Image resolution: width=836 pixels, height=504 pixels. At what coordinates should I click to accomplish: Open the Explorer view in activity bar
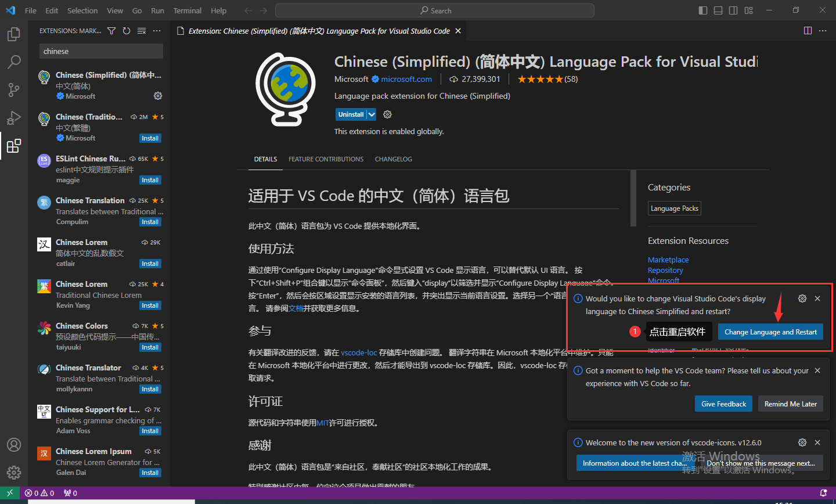click(x=14, y=34)
